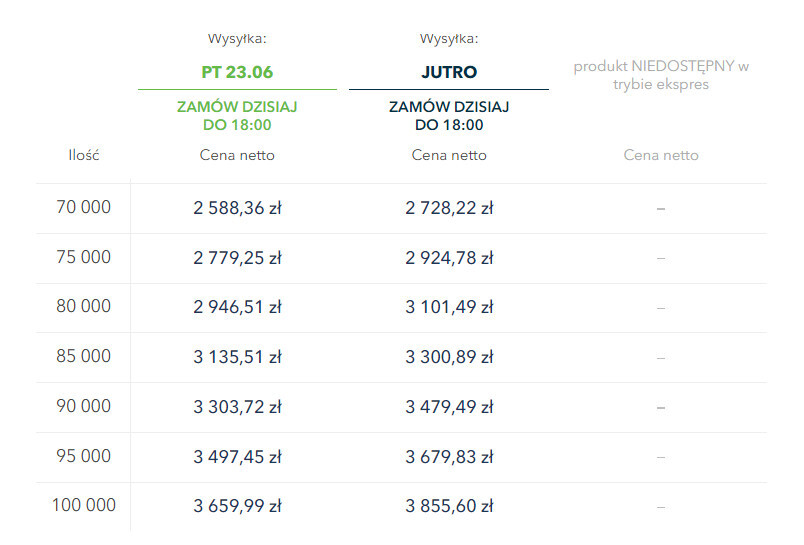Click the Ilość column header
The width and height of the screenshot is (804, 545).
point(84,155)
